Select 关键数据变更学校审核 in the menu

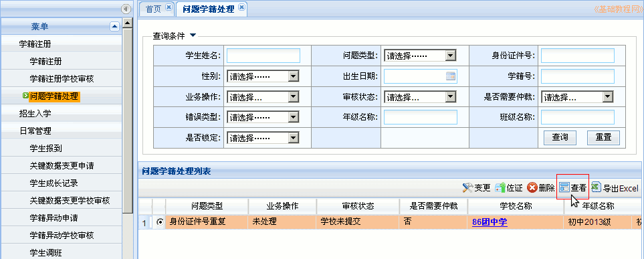(62, 201)
